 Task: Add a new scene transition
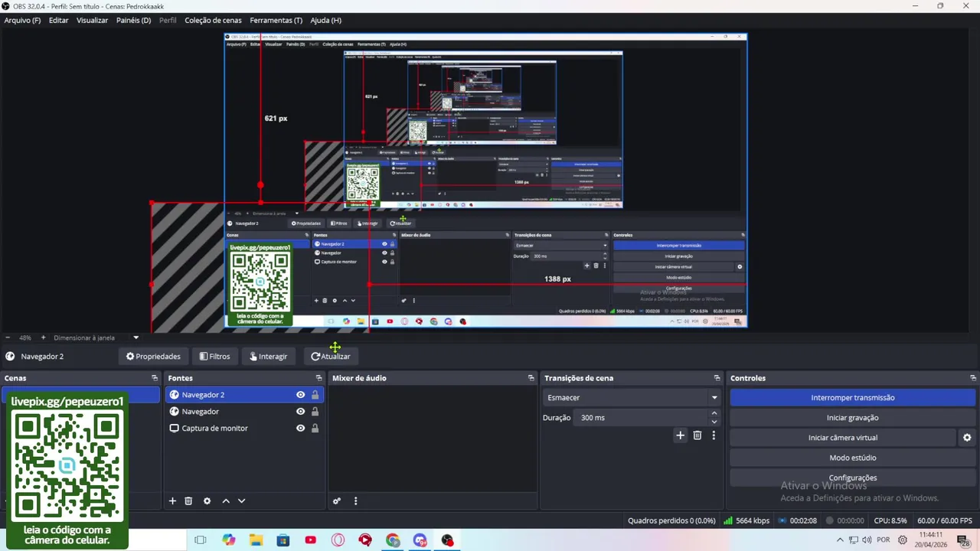click(x=680, y=435)
